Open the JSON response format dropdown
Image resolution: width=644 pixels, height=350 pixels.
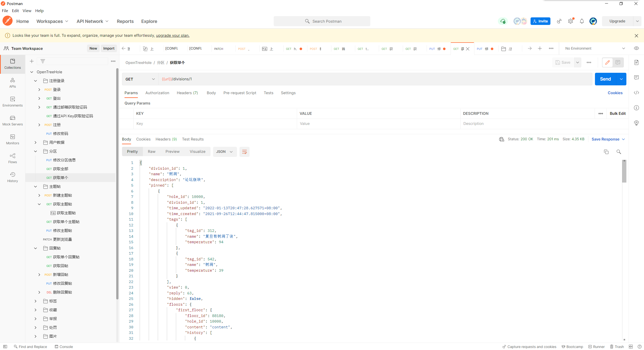tap(224, 152)
